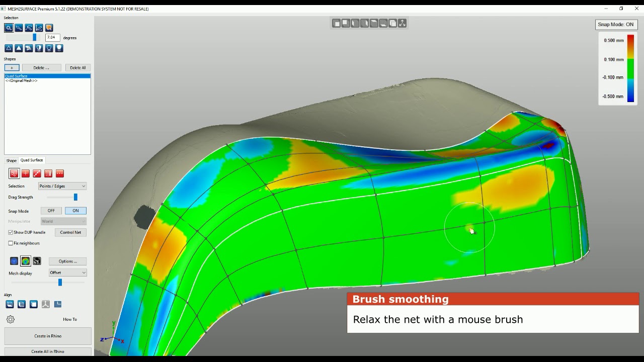
Task: Switch to blue shaded display mode icon
Action: click(14, 261)
